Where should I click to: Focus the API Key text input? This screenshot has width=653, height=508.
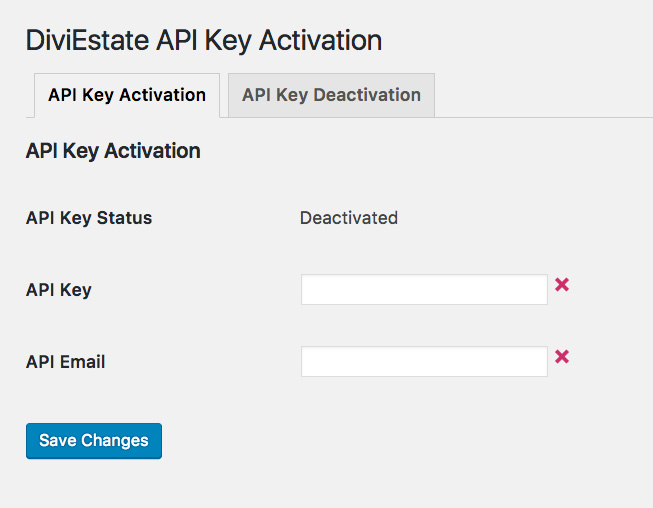[424, 290]
